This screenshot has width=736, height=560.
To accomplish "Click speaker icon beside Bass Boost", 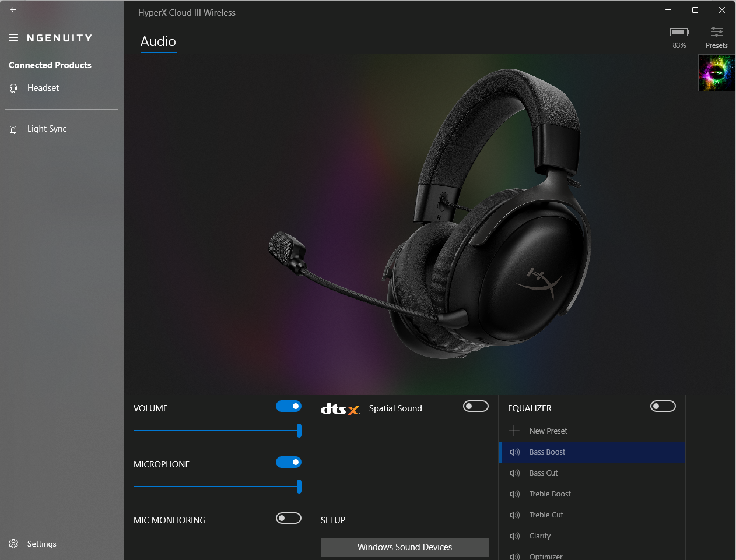I will (x=515, y=452).
